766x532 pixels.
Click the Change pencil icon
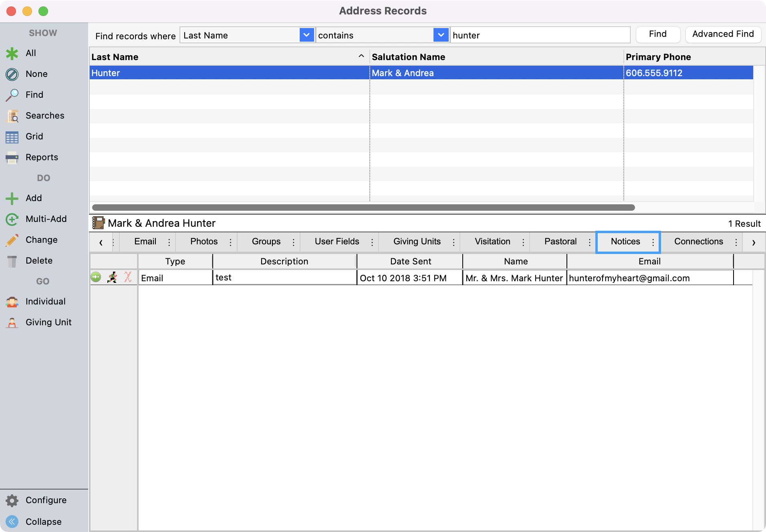[12, 240]
